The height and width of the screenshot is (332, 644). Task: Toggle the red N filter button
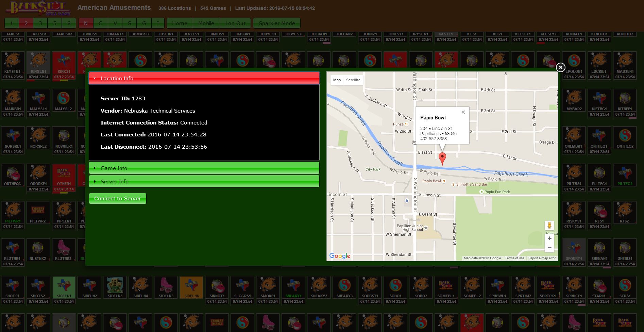coord(86,23)
